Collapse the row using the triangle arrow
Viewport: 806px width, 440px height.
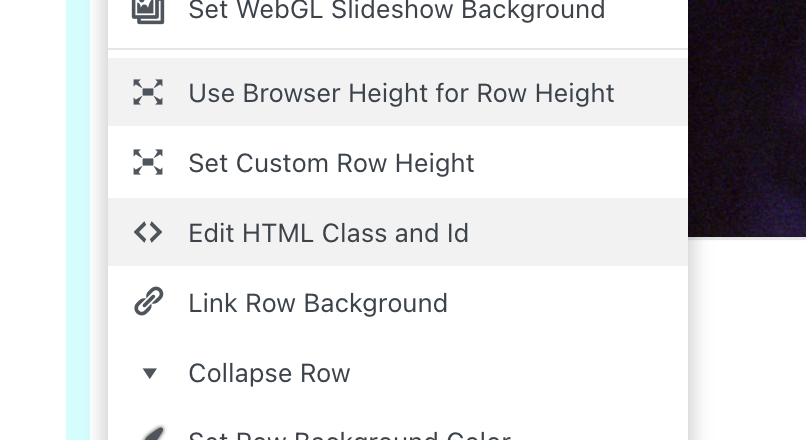149,373
